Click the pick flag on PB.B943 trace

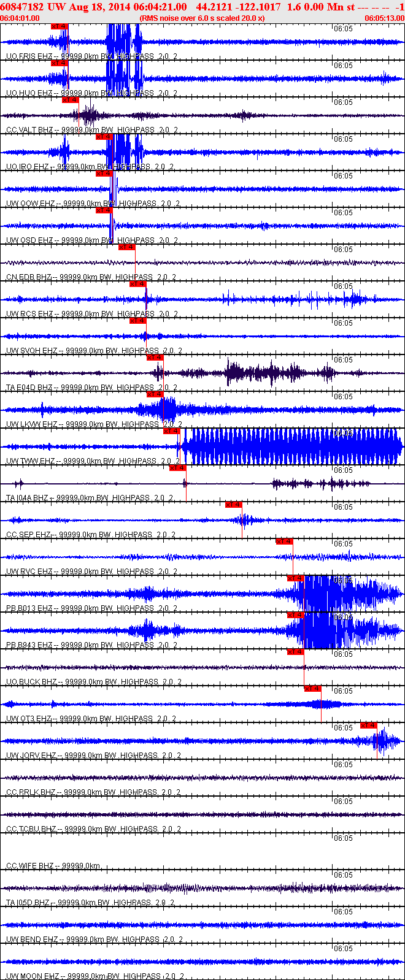tap(296, 615)
